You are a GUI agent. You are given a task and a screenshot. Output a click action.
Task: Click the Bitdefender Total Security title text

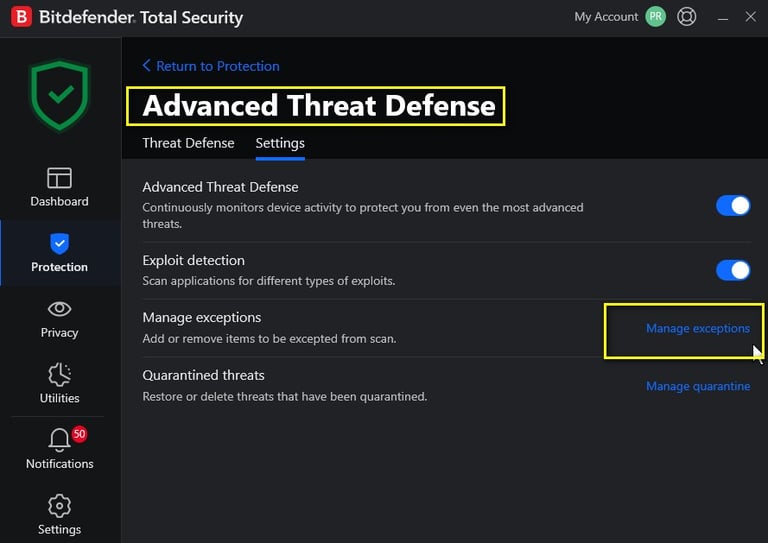click(141, 18)
